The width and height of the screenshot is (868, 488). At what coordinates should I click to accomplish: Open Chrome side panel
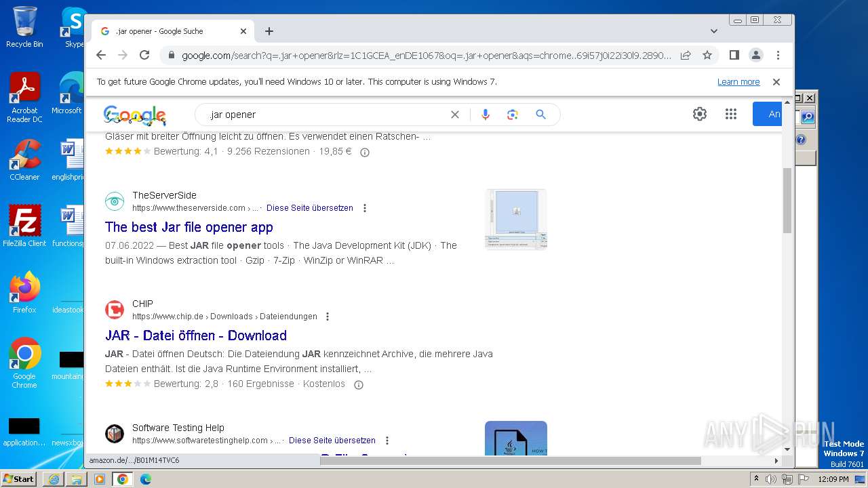(x=734, y=55)
